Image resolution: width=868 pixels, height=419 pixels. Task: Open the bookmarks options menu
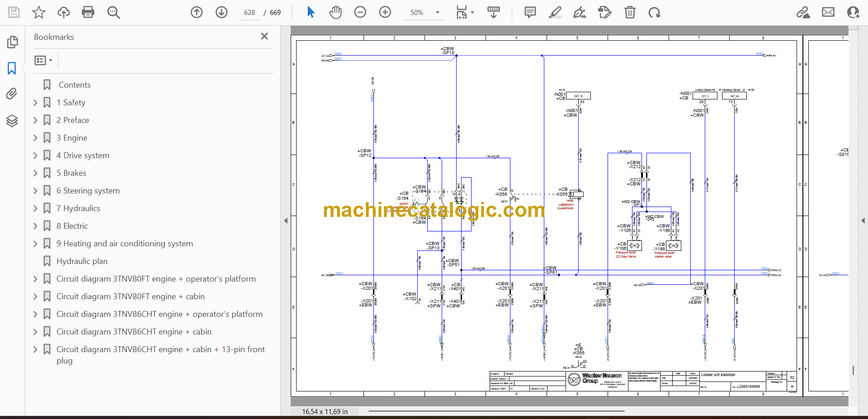[x=43, y=60]
